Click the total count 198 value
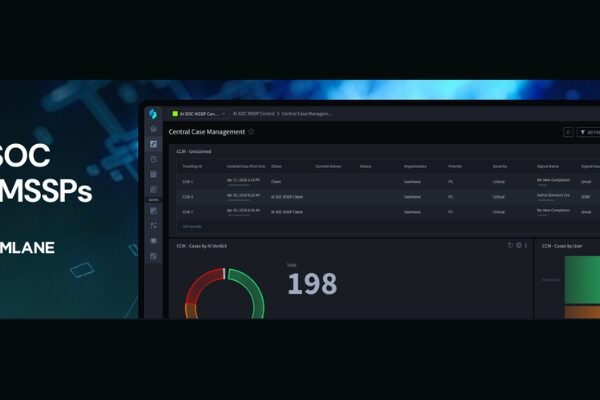600x400 pixels. click(x=312, y=284)
